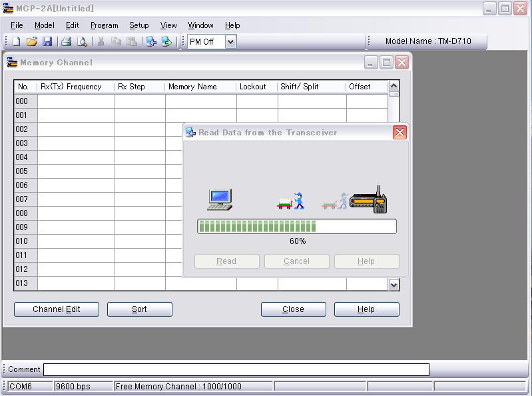Viewport: 532px width, 396px height.
Task: Click the Memory Channel window title icon
Action: click(x=12, y=63)
